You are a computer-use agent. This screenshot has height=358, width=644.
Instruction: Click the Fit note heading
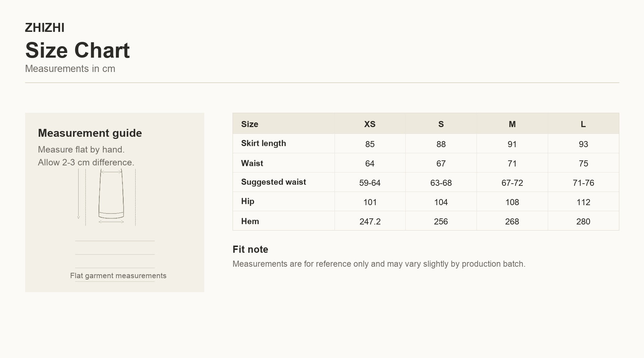pos(250,249)
